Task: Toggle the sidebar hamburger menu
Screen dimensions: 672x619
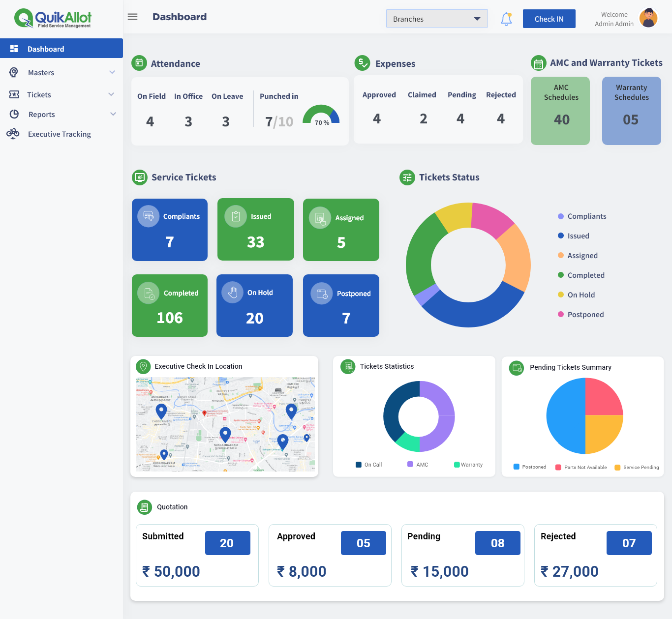Action: pos(132,16)
